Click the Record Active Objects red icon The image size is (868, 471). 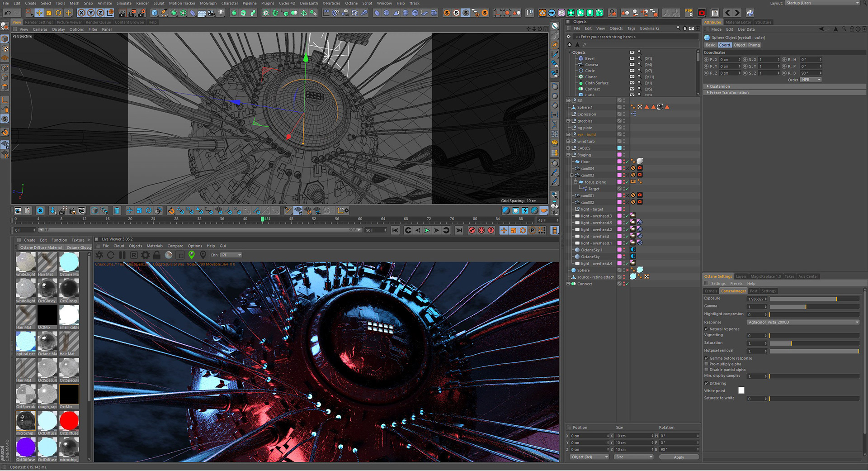tap(472, 230)
